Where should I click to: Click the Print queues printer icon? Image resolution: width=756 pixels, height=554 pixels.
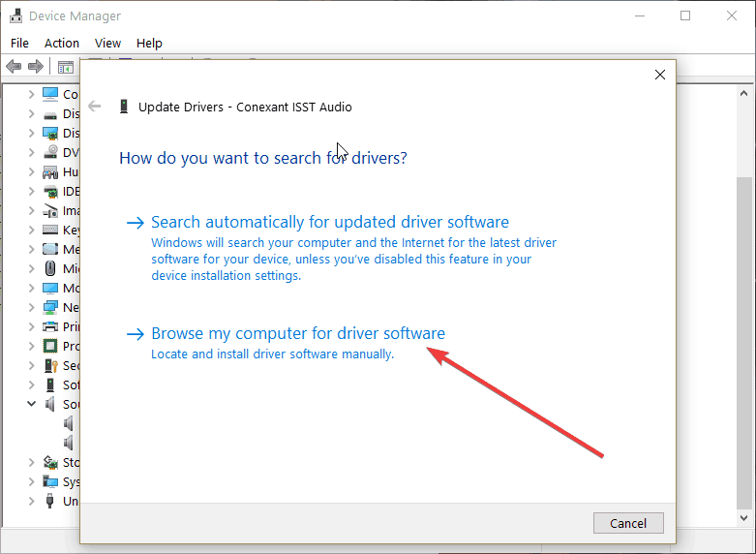(50, 326)
